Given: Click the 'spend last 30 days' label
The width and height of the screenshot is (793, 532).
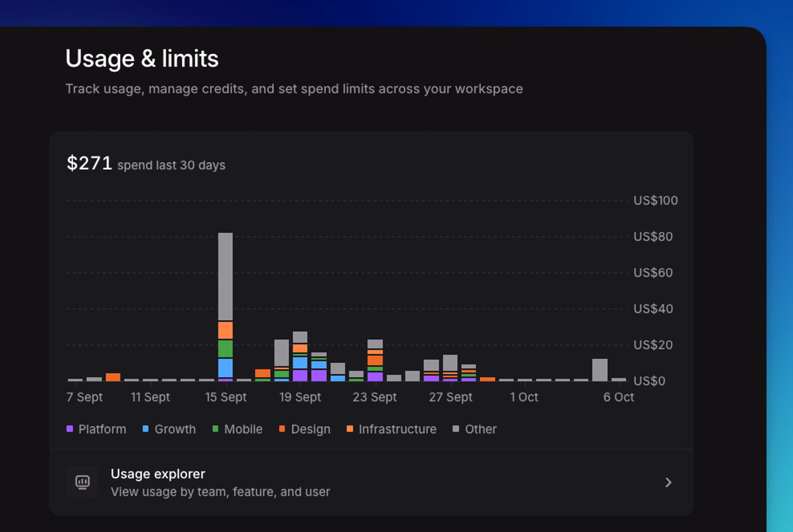Looking at the screenshot, I should 172,165.
